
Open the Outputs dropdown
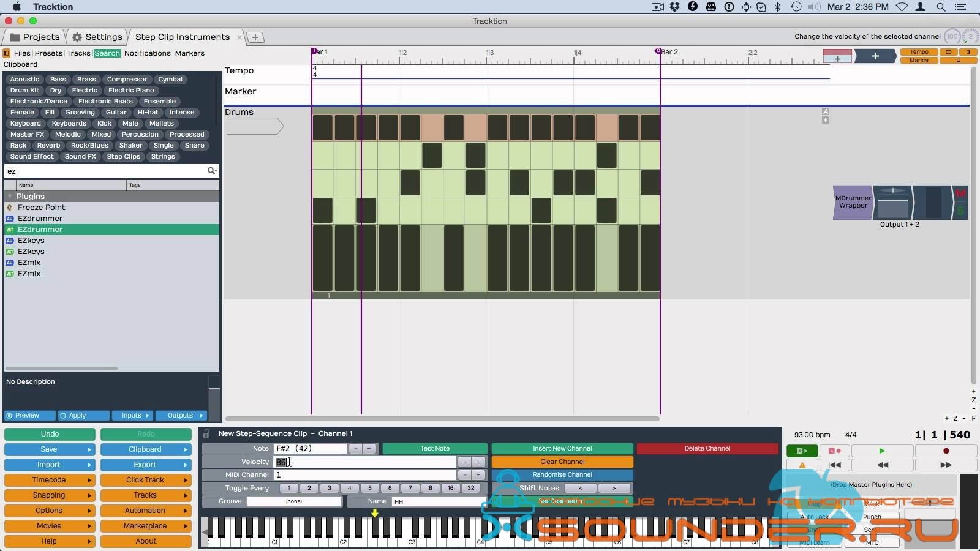181,416
